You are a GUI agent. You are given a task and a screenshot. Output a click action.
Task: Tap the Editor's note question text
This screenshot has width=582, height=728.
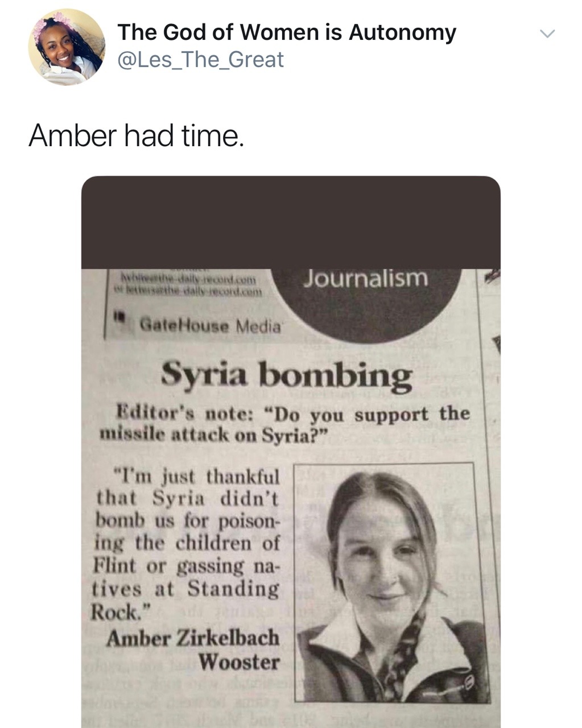point(284,424)
